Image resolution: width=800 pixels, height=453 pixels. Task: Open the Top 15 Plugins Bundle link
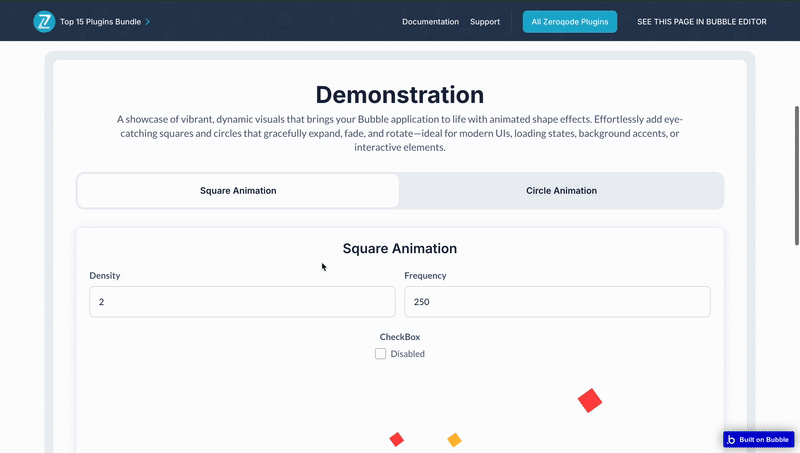click(x=101, y=21)
